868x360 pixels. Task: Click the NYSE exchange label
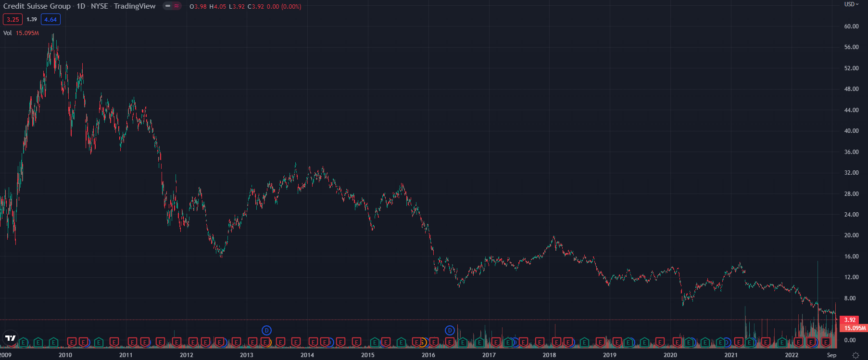point(100,6)
